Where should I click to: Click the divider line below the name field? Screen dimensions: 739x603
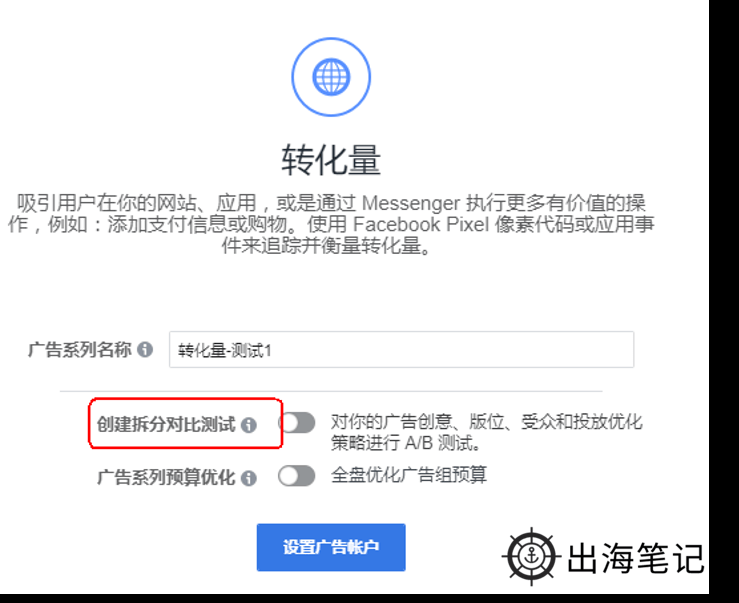click(331, 391)
